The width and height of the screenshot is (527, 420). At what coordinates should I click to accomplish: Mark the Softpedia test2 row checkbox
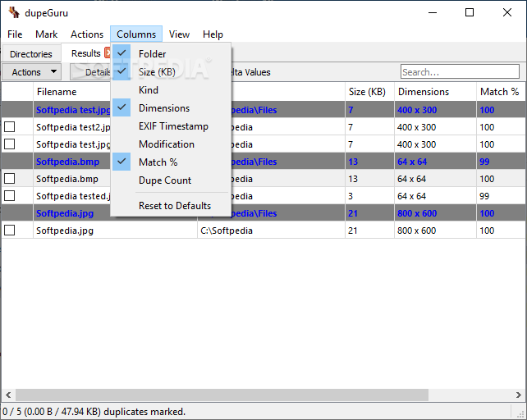coord(9,126)
